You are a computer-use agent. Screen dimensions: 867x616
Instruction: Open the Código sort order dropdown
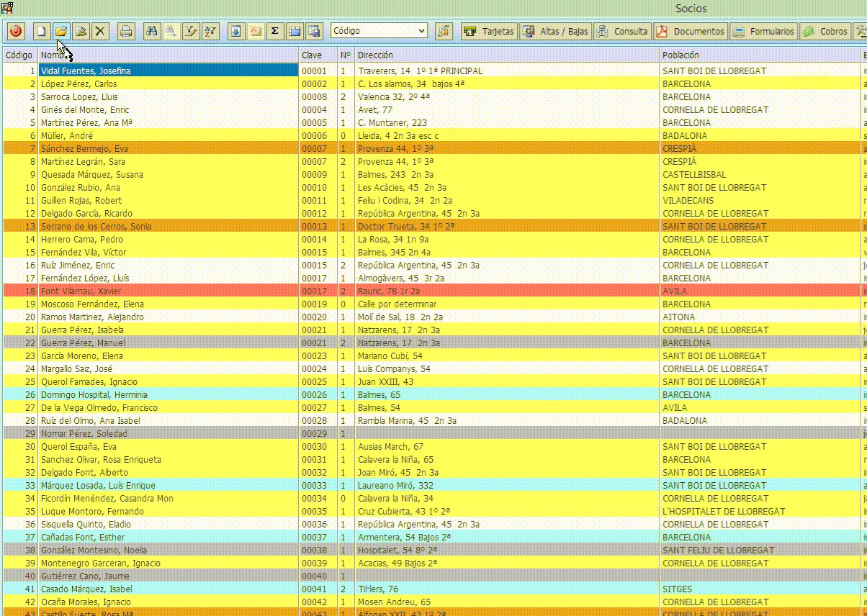379,31
